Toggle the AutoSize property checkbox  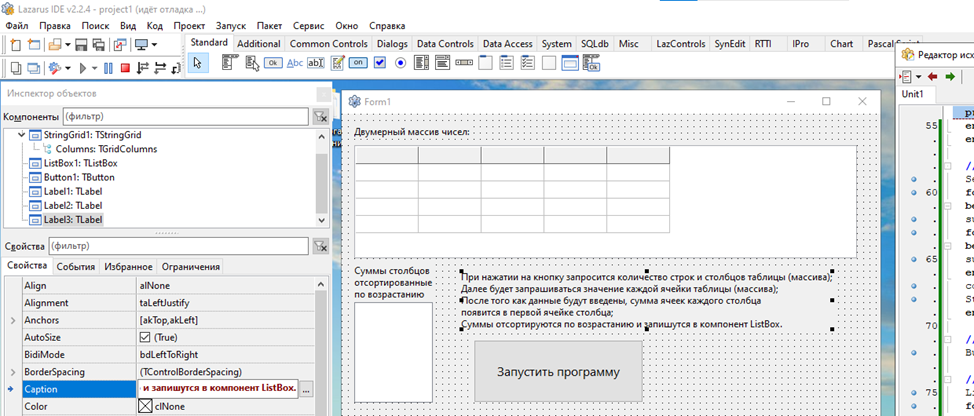[x=146, y=337]
